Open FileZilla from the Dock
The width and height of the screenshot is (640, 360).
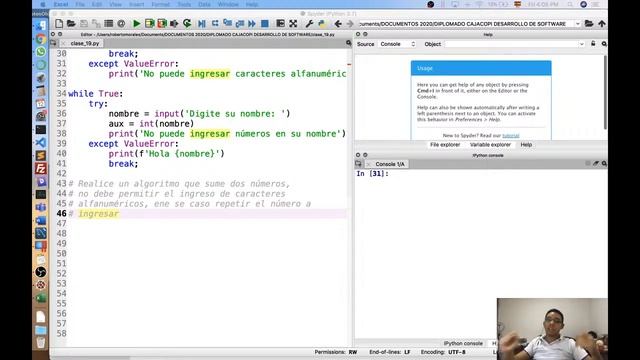pyautogui.click(x=40, y=168)
